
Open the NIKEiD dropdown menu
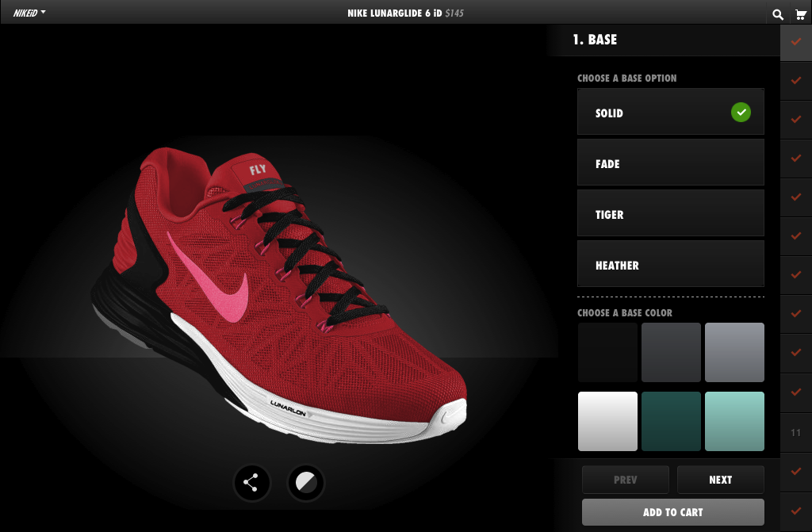29,13
